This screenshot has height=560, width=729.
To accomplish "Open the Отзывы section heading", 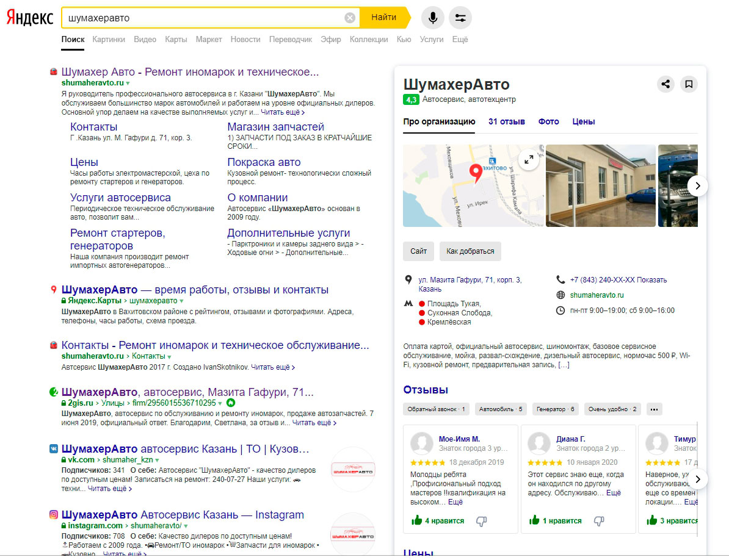I will tap(426, 390).
